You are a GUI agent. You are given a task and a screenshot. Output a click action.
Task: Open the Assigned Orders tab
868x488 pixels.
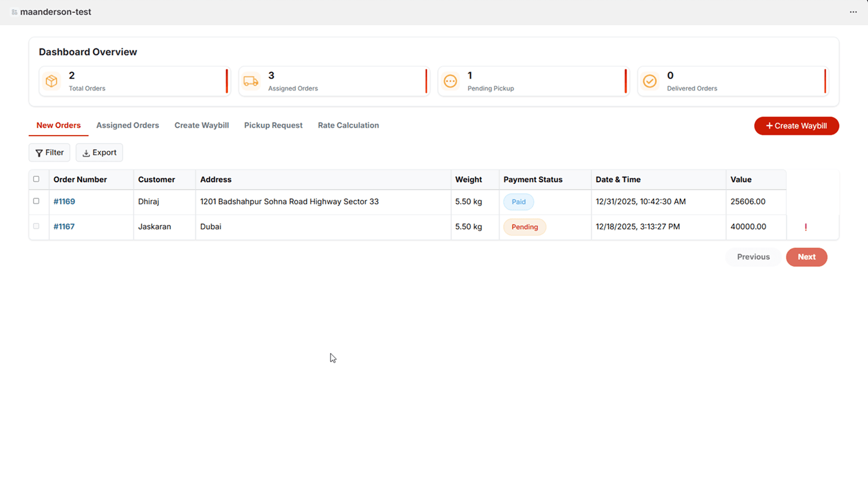(x=127, y=125)
